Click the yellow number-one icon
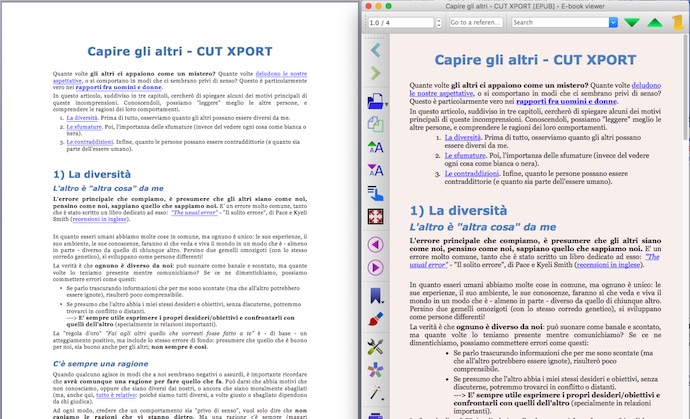The image size is (690, 419). [678, 22]
